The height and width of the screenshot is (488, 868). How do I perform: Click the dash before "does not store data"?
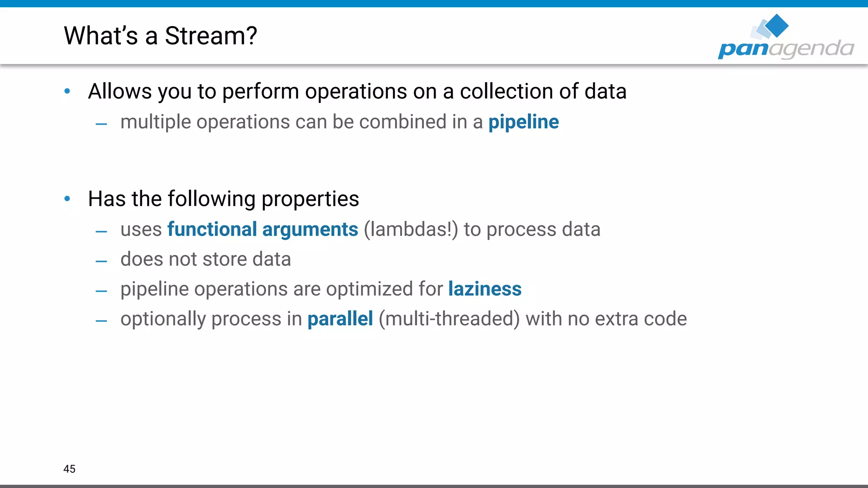pyautogui.click(x=101, y=262)
